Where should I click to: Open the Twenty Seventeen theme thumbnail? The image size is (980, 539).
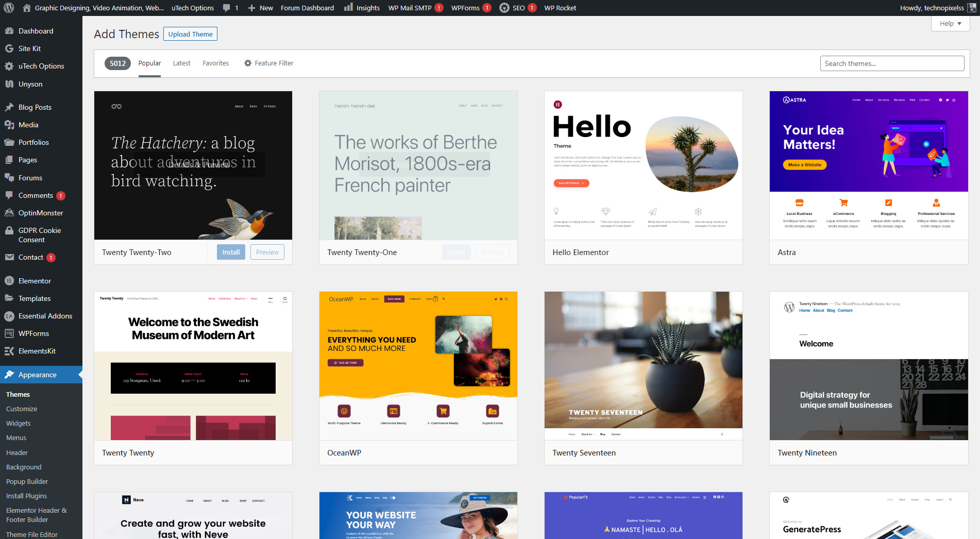pos(643,366)
